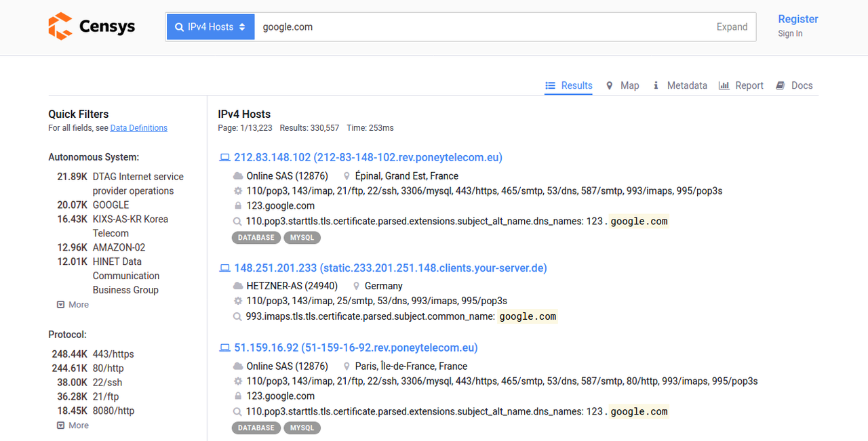Filter by DTAG Internet service provider operations
This screenshot has width=868, height=441.
(138, 184)
